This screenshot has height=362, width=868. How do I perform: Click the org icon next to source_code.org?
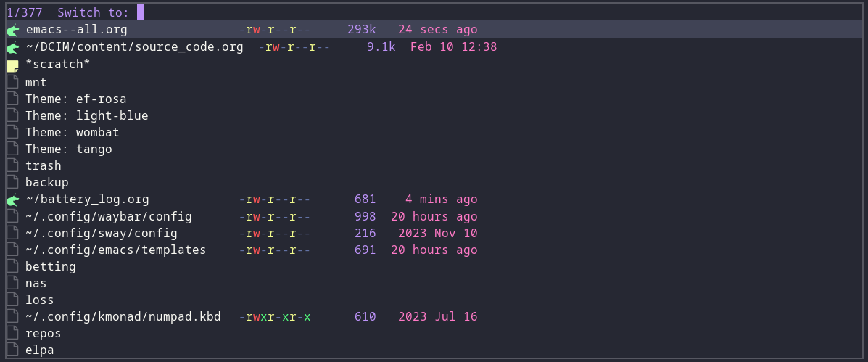12,48
